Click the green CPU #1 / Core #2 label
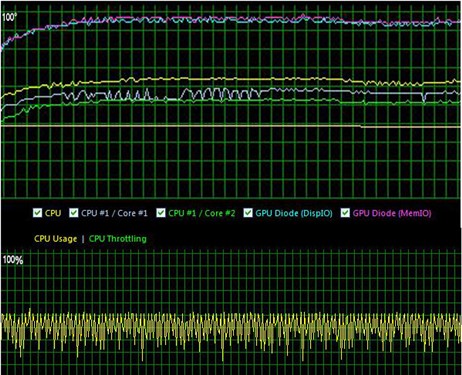The image size is (462, 375). tap(202, 213)
